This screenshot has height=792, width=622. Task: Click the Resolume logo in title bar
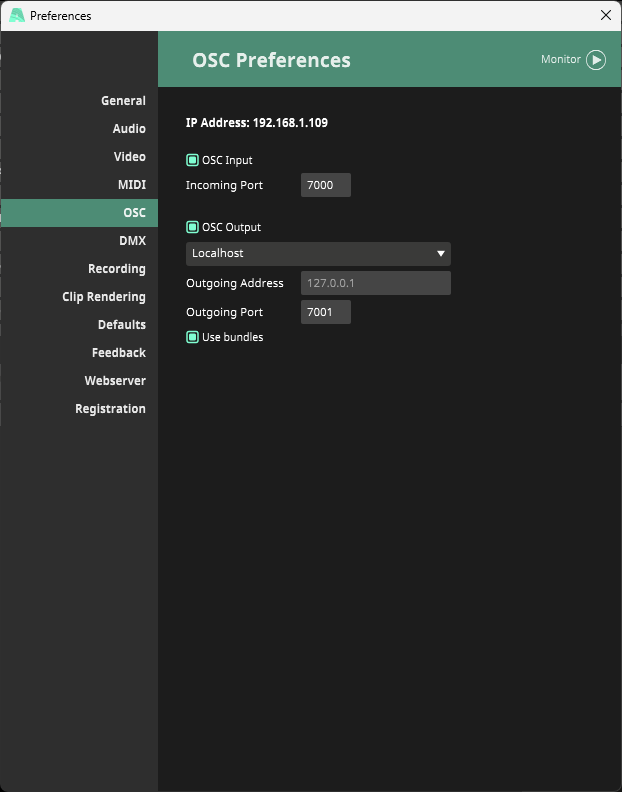17,16
